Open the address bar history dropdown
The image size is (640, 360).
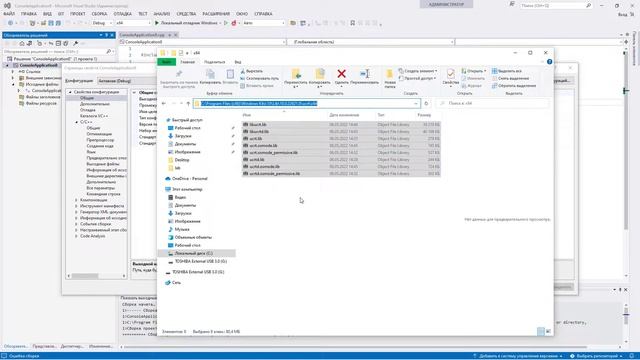tap(416, 104)
